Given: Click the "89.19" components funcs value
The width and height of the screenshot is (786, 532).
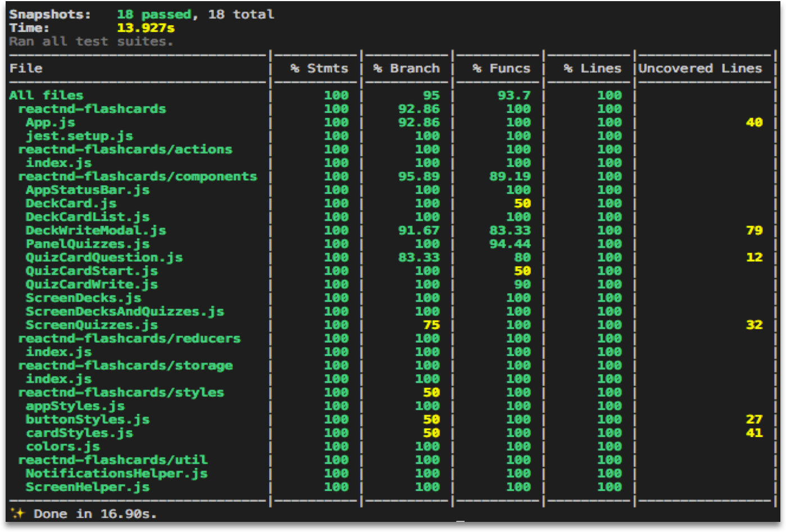Looking at the screenshot, I should pyautogui.click(x=510, y=176).
